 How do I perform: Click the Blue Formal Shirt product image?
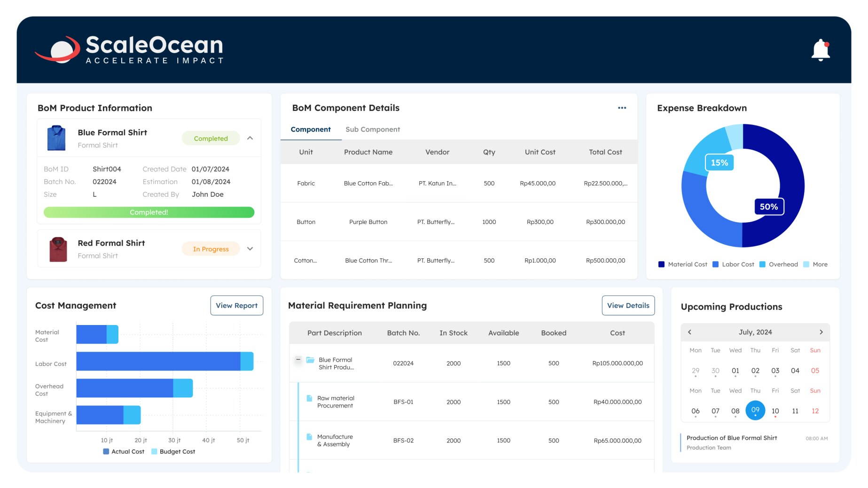(x=57, y=137)
